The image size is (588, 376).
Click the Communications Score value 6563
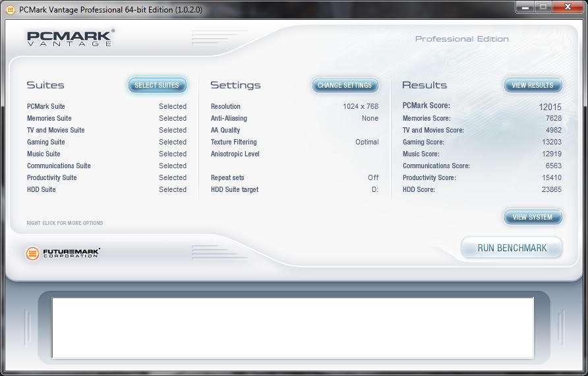(554, 166)
